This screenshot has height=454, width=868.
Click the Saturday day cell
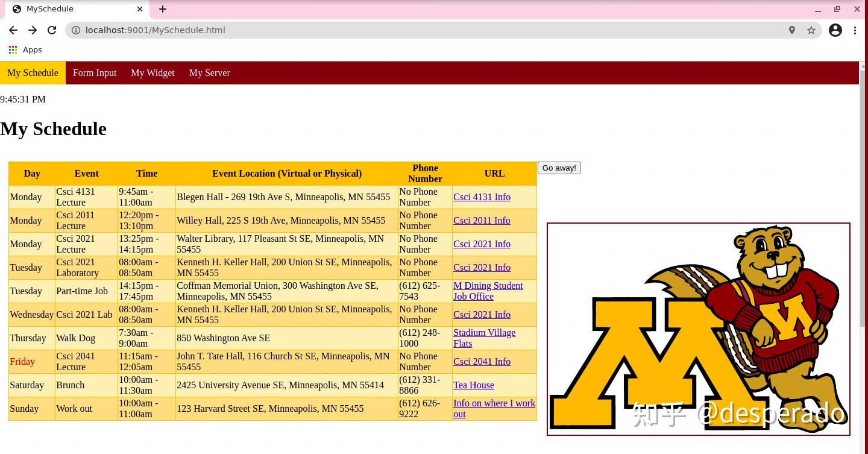(x=32, y=385)
